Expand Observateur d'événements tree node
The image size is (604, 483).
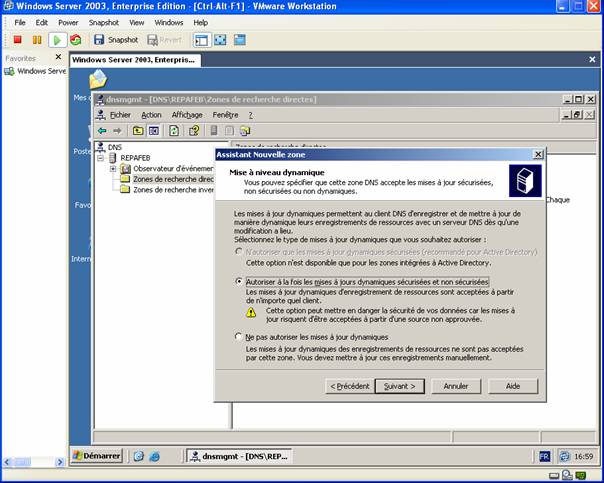113,169
